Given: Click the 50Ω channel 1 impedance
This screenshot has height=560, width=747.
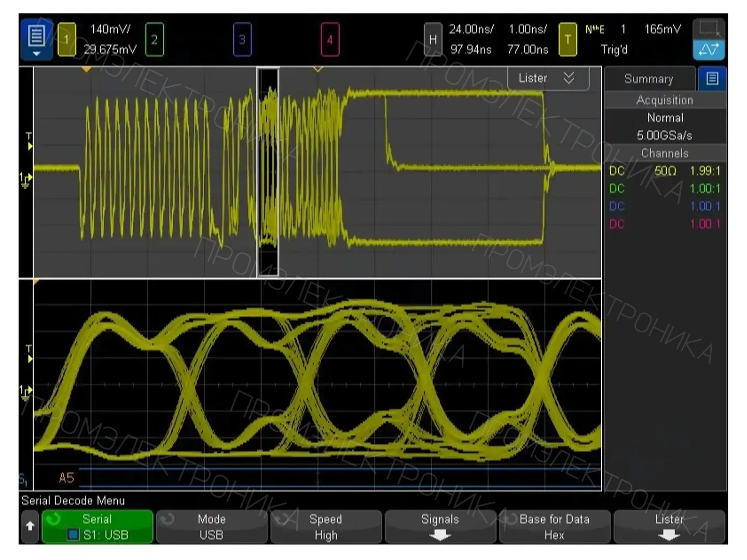Looking at the screenshot, I should click(x=665, y=171).
